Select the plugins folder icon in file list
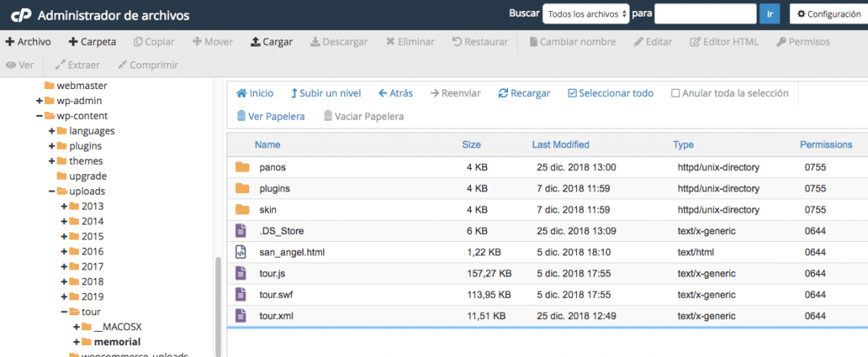The image size is (868, 357). [242, 188]
